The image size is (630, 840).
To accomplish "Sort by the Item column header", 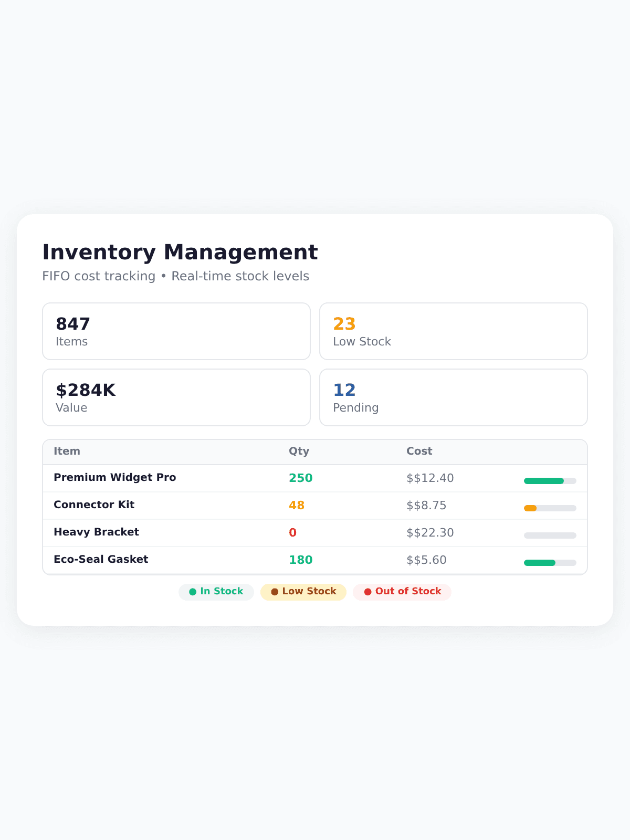I will [x=67, y=451].
